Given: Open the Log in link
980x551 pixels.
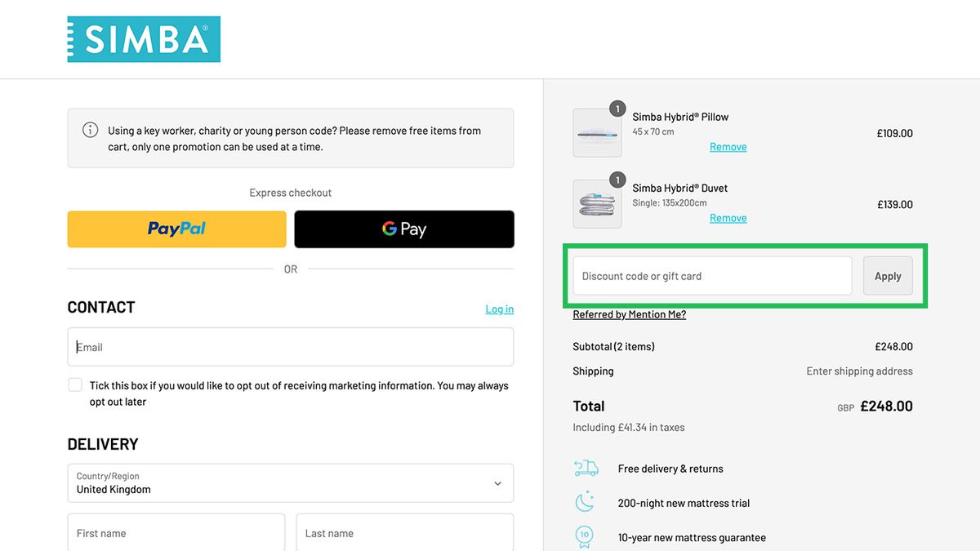Looking at the screenshot, I should click(x=500, y=309).
